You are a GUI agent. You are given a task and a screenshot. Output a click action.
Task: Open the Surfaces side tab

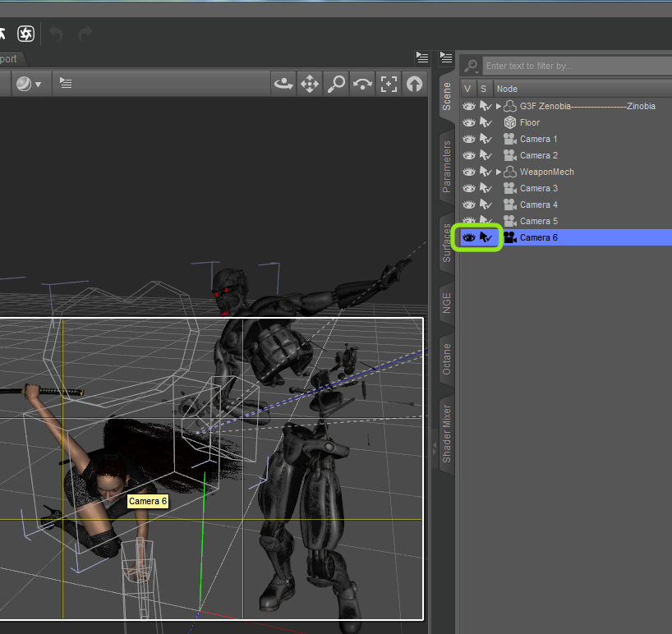pyautogui.click(x=447, y=243)
